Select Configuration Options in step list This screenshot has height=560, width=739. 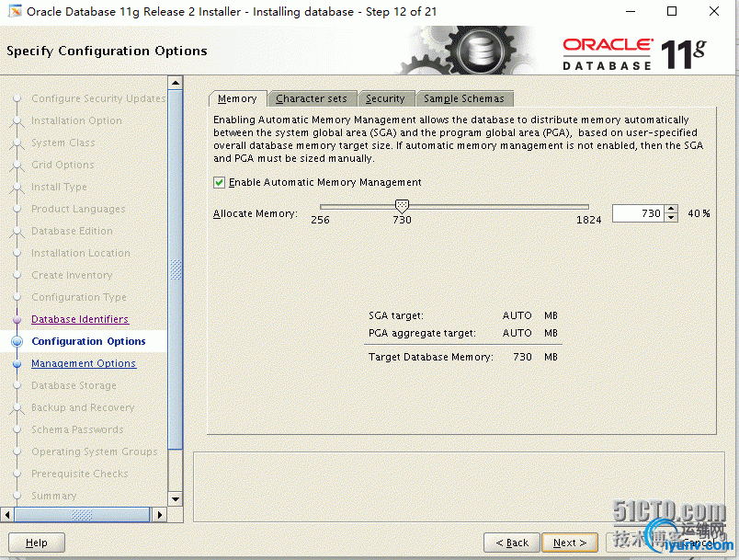coord(88,341)
